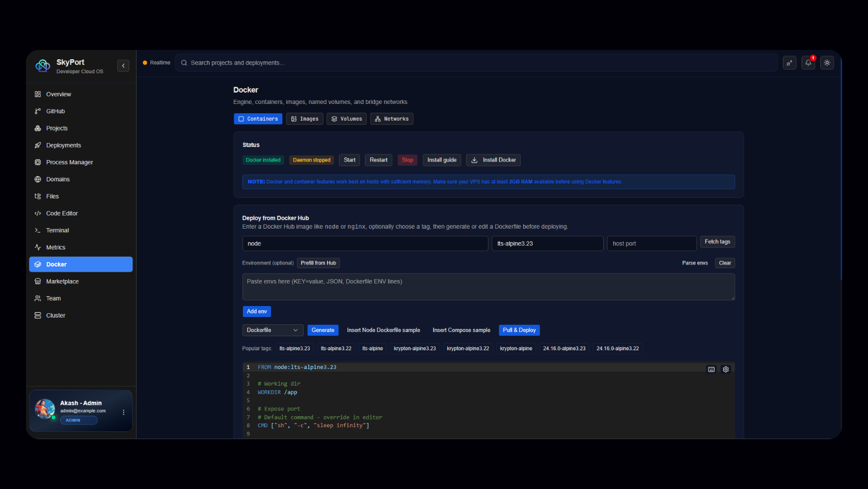Clear the environment variables

pos(725,263)
